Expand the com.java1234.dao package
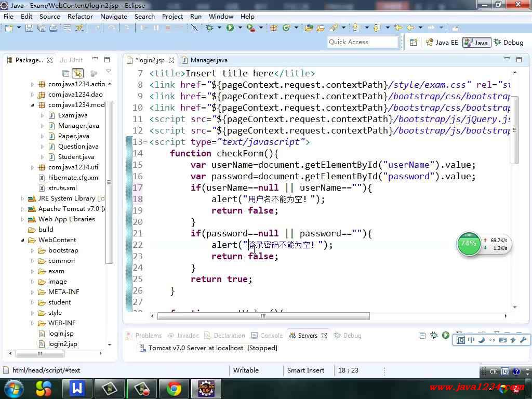The height and width of the screenshot is (399, 532). [x=32, y=95]
